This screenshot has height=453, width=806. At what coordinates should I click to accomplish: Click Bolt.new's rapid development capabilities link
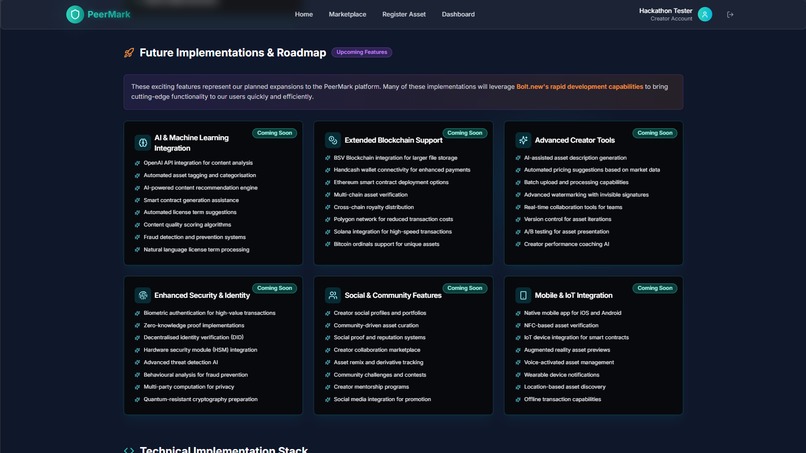pos(579,86)
